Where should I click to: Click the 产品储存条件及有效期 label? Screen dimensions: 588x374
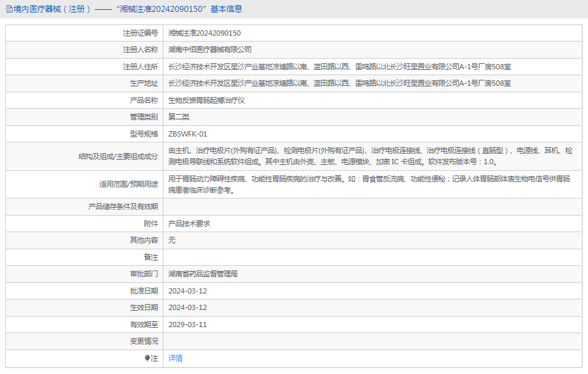click(123, 206)
